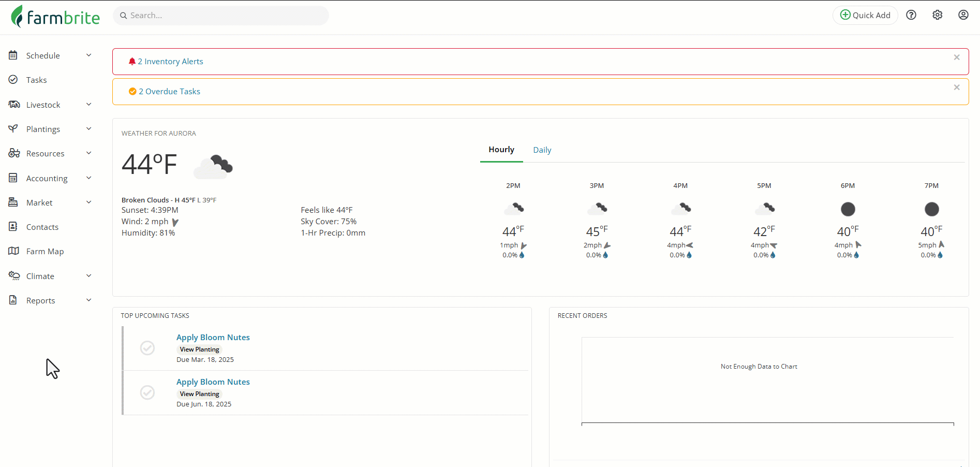Expand the Climate menu chevron

click(x=89, y=275)
